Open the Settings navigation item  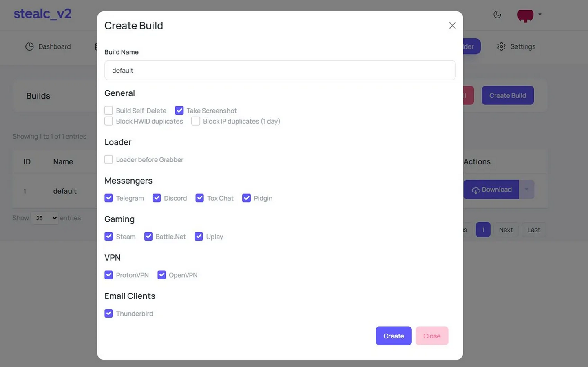click(x=516, y=46)
